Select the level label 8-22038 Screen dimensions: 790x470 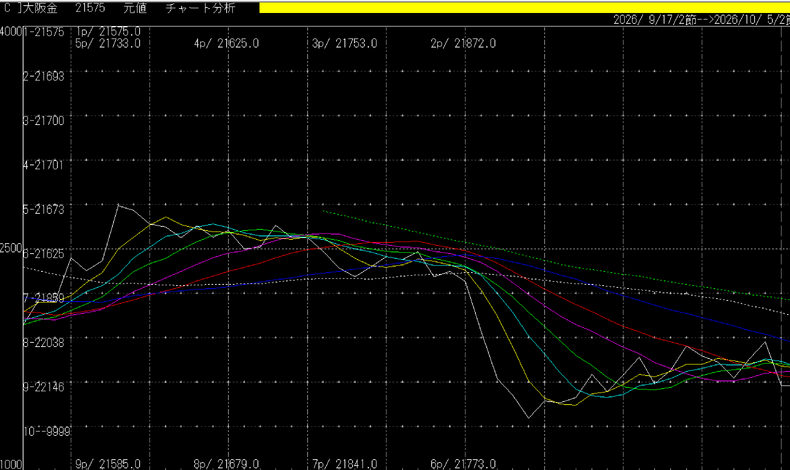(44, 343)
